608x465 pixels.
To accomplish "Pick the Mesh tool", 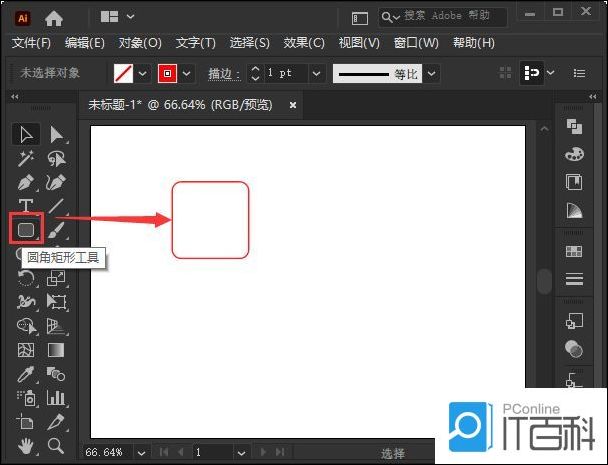I will (x=26, y=350).
